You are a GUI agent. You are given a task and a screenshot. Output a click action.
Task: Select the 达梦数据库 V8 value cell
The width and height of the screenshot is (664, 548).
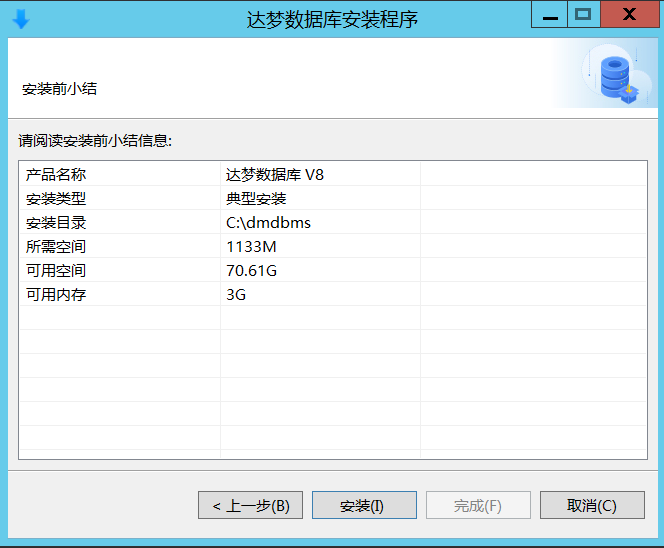[275, 174]
